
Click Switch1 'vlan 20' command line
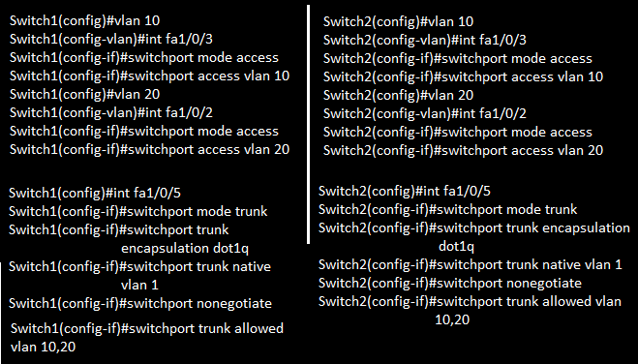[84, 94]
